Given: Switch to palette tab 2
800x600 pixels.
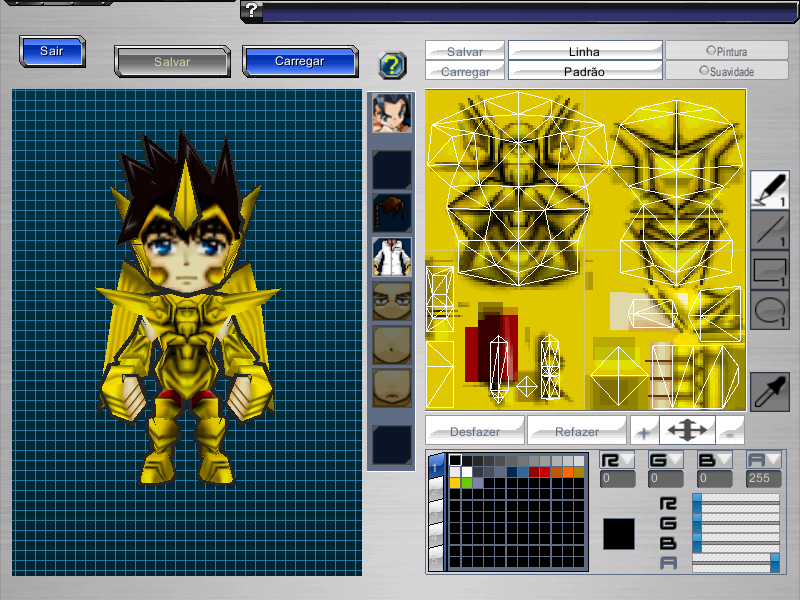Looking at the screenshot, I should (436, 490).
